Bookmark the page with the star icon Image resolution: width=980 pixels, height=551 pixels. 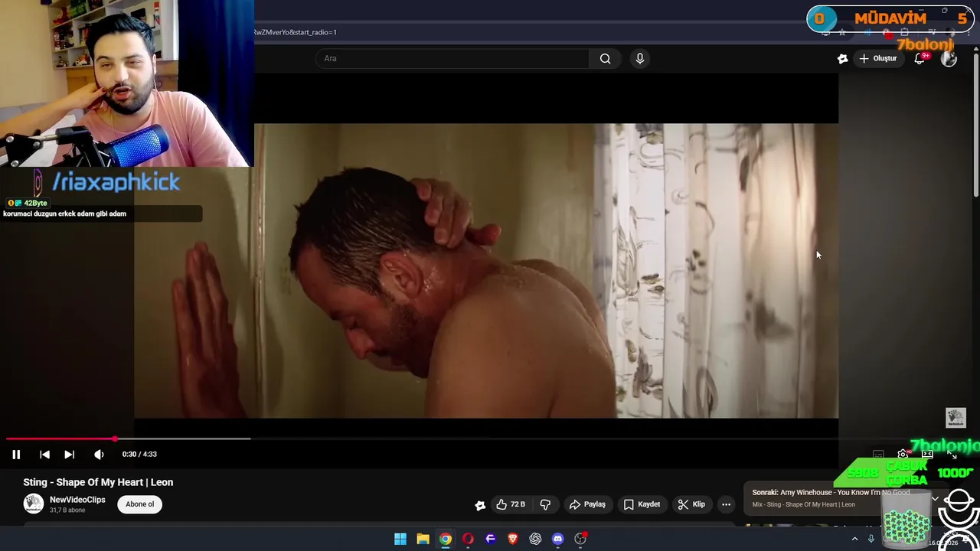point(842,32)
